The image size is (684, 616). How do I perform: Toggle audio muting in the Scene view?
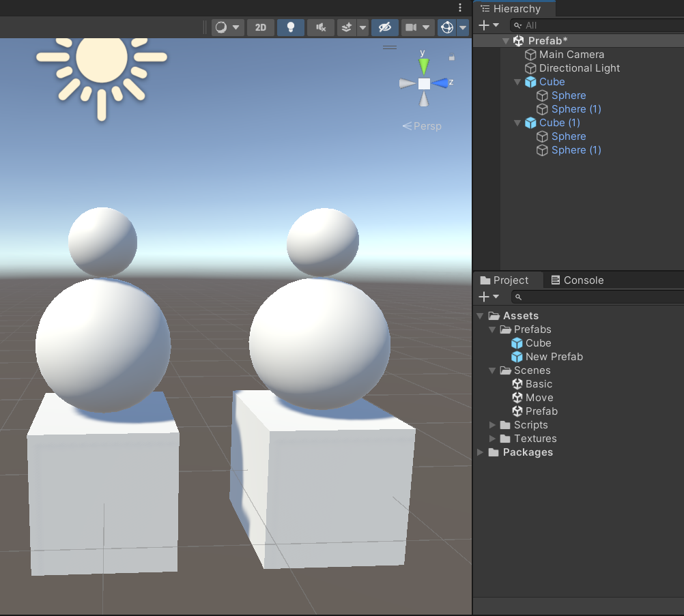(320, 27)
